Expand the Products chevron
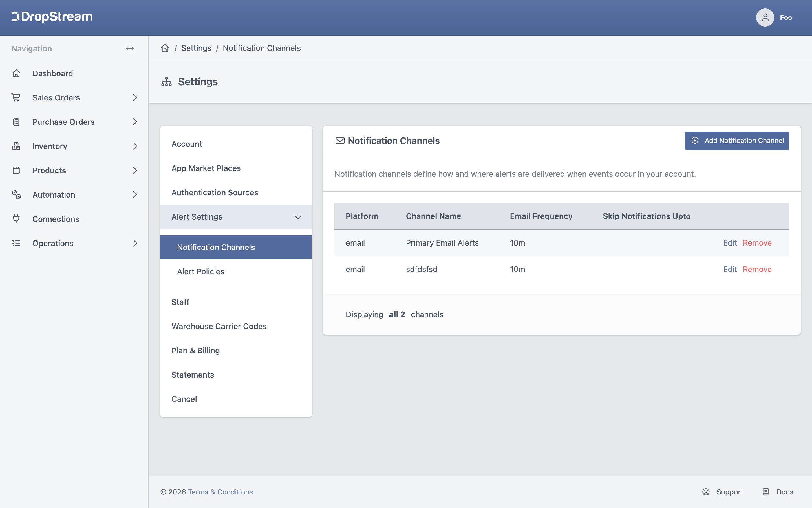The width and height of the screenshot is (812, 508). click(135, 170)
